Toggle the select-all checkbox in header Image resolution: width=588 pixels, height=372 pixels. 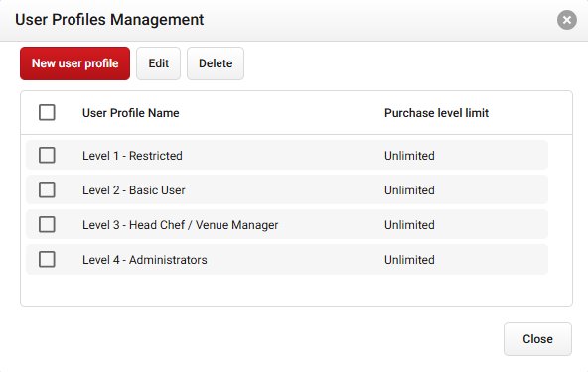click(x=47, y=112)
